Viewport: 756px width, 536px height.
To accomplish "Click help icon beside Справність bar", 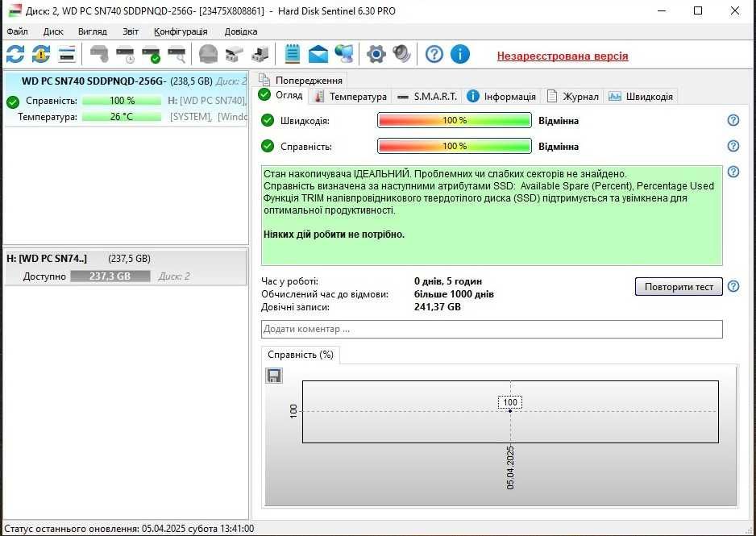I will [x=733, y=146].
